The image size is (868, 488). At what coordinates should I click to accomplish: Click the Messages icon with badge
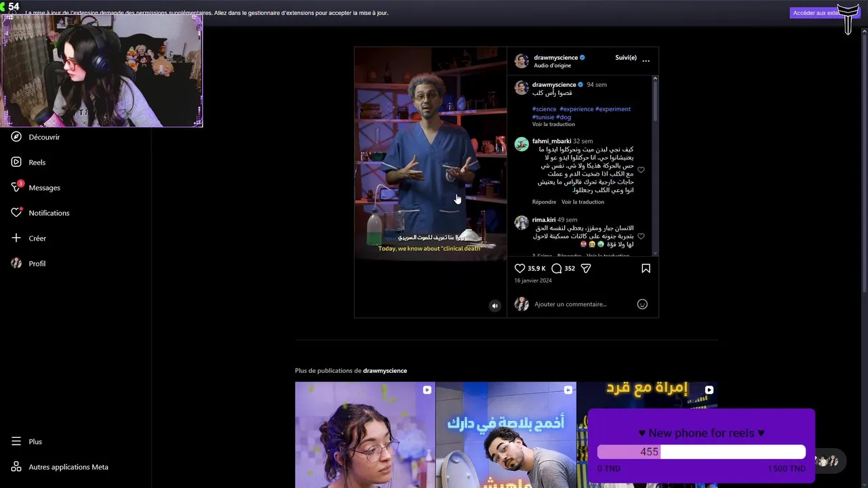pyautogui.click(x=17, y=186)
